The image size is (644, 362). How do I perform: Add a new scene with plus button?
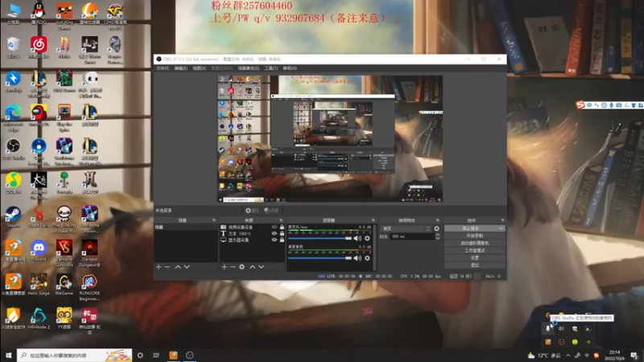pyautogui.click(x=159, y=267)
